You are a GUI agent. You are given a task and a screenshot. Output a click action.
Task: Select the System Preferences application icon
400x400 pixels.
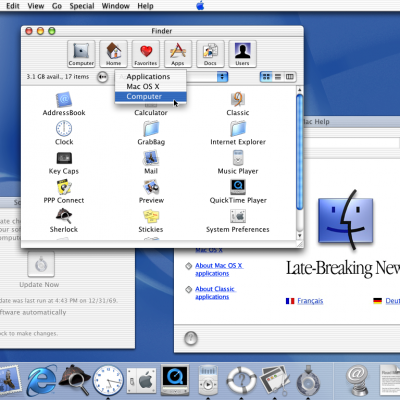tap(238, 216)
